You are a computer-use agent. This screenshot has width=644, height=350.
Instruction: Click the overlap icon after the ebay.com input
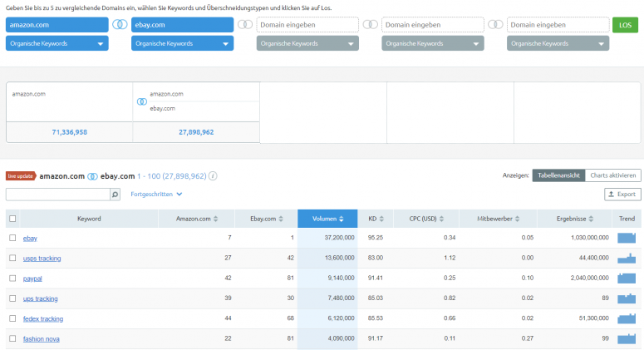point(245,25)
